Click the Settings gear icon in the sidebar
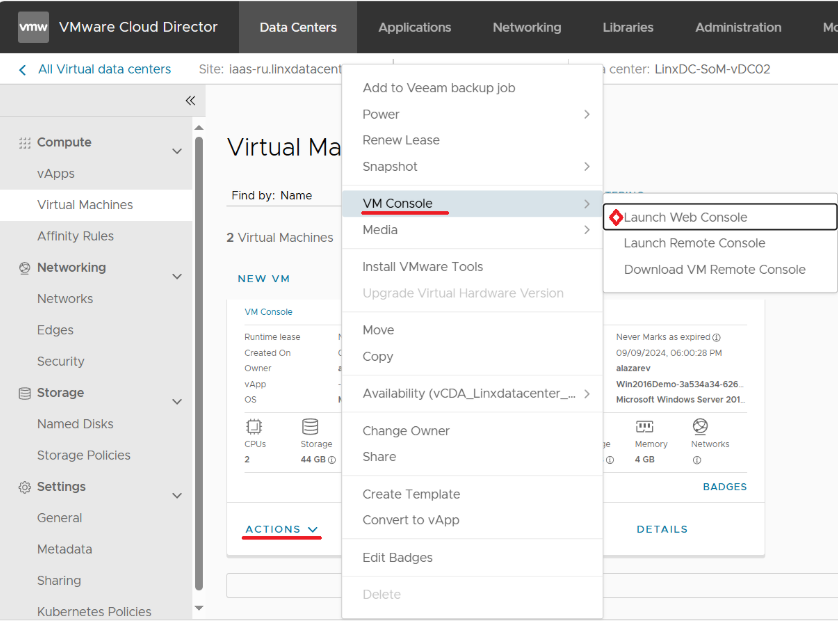Image resolution: width=838 pixels, height=624 pixels. click(25, 487)
